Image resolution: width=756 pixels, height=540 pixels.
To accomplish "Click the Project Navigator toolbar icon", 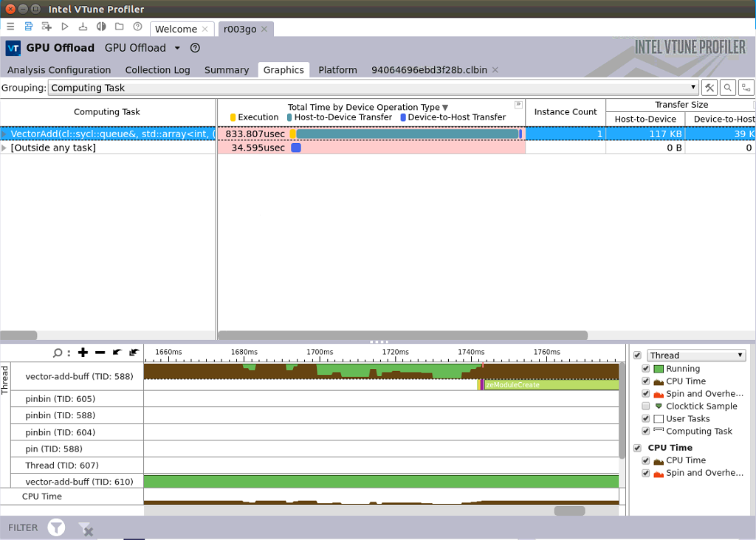I will coord(29,27).
